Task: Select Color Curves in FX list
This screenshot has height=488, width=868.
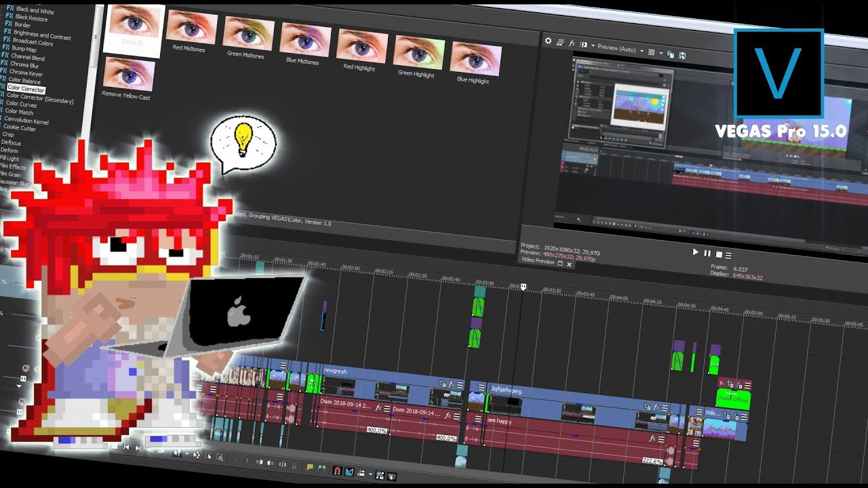Action: tap(21, 104)
